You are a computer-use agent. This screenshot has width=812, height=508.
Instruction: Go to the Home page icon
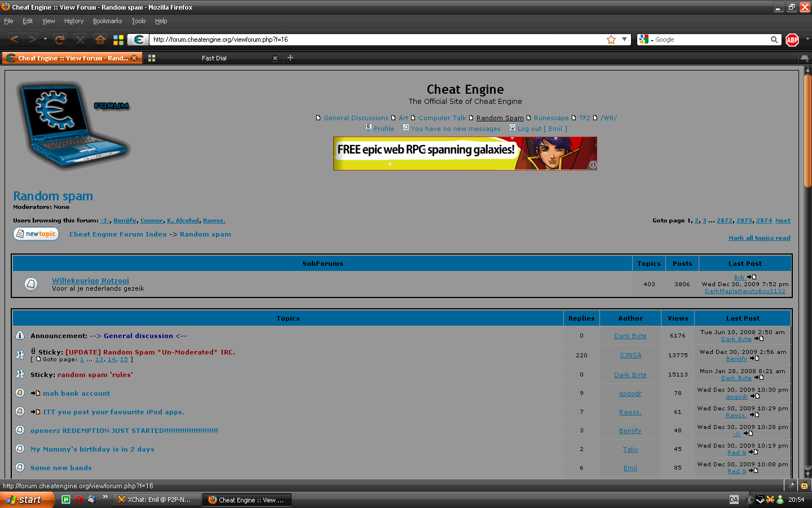100,40
